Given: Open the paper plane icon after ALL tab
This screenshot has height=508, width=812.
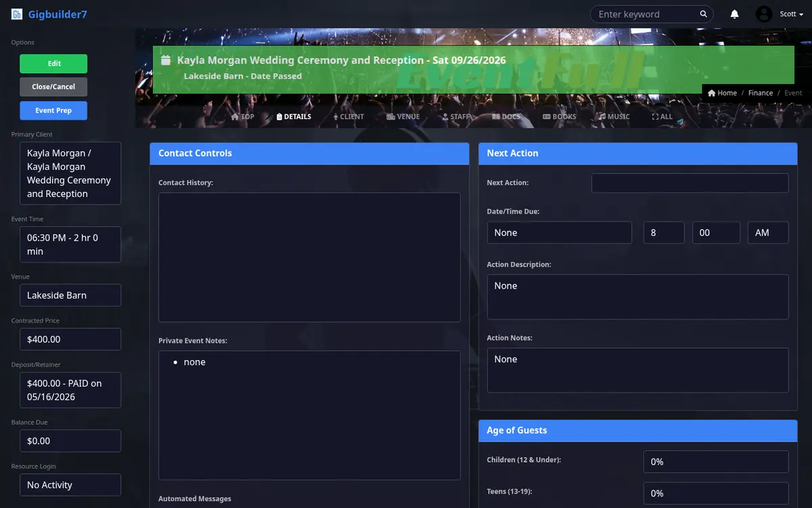Looking at the screenshot, I should 680,123.
